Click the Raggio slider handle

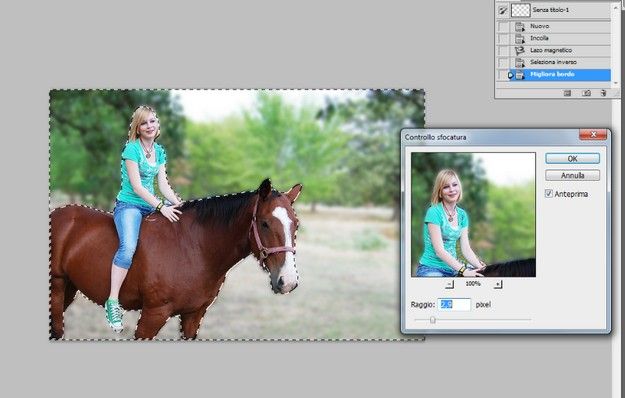tap(432, 320)
